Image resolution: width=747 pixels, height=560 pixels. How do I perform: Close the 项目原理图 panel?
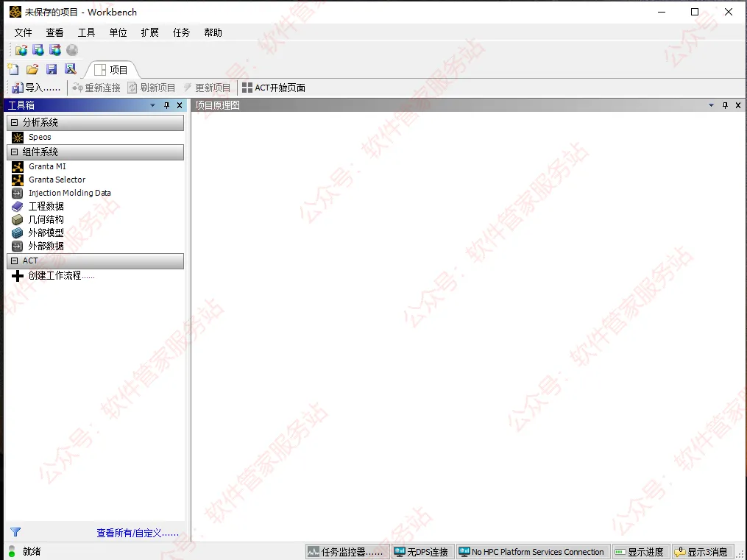738,105
